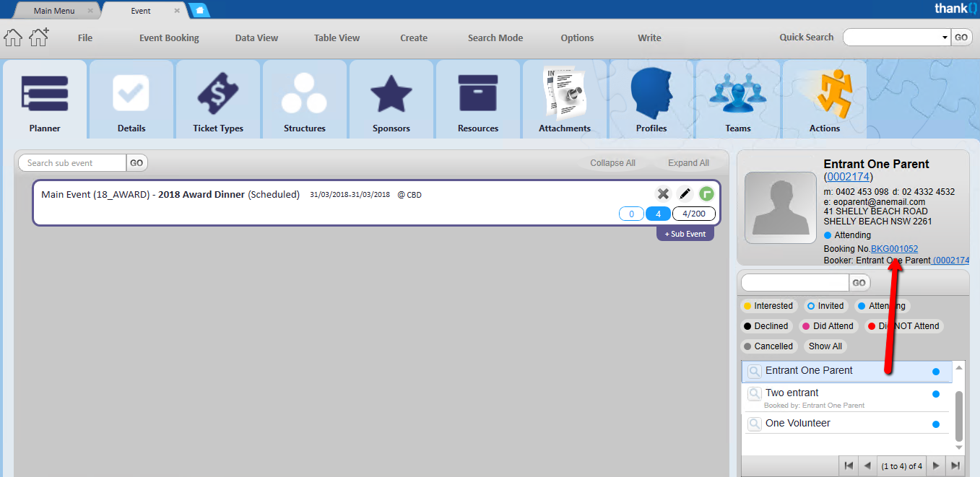Click the Search sub event field
Viewport: 980px width, 477px height.
[72, 163]
